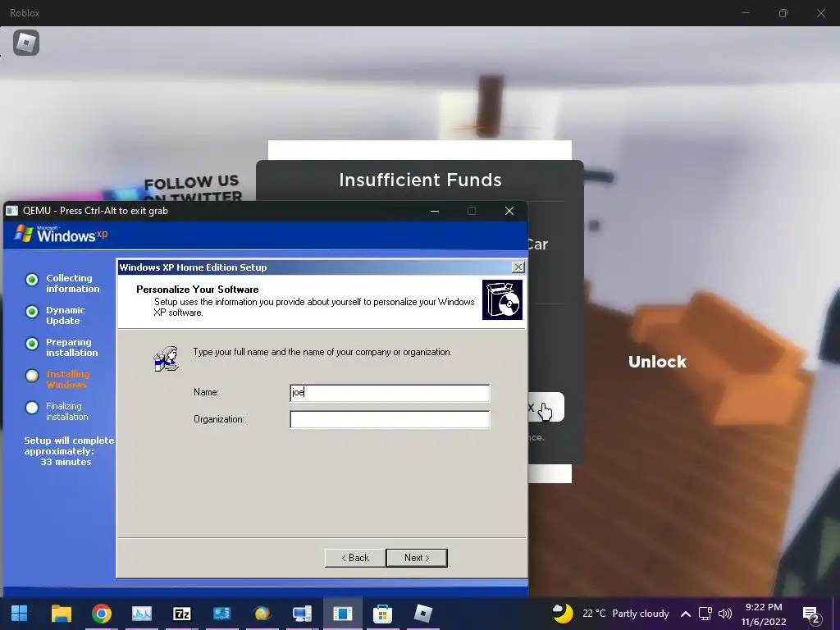Click the Preparing installation step indicator
Image resolution: width=840 pixels, height=630 pixels.
pos(32,344)
